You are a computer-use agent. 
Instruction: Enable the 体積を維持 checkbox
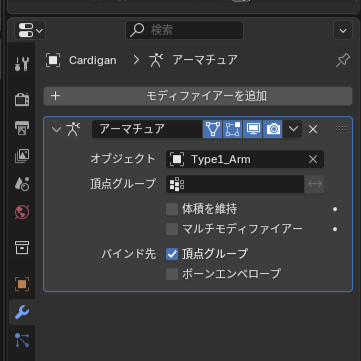coord(172,209)
